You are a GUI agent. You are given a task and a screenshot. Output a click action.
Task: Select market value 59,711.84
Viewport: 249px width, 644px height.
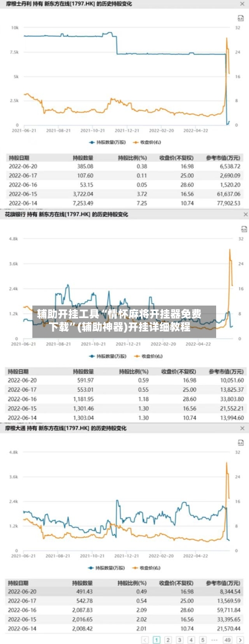point(229,610)
